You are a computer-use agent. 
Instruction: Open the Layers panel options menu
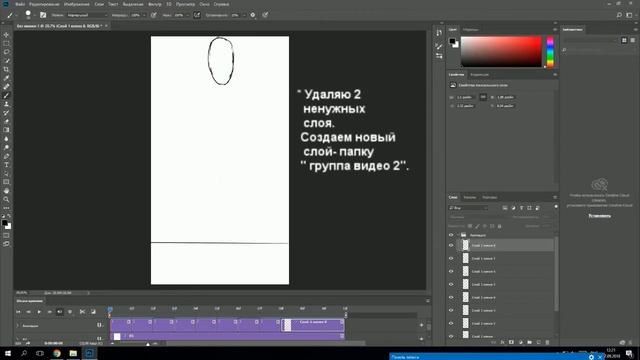(555, 197)
